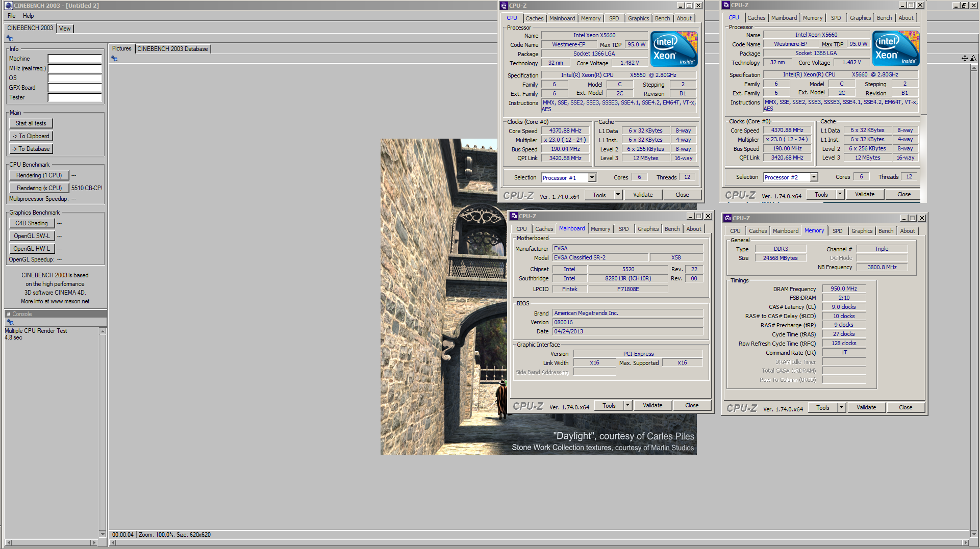Switch to CINEBENCH 2003 Database tab
Image resolution: width=980 pixels, height=549 pixels.
(172, 49)
